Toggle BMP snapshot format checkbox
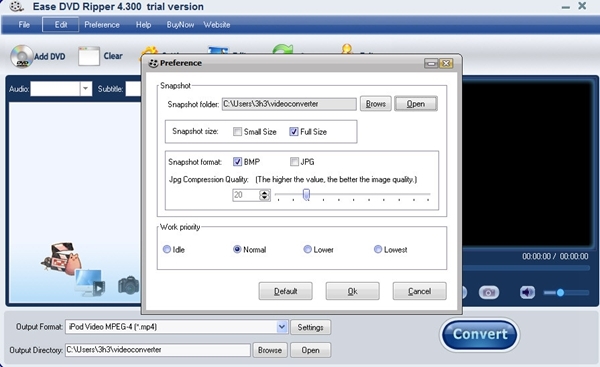This screenshot has height=367, width=600. click(237, 161)
